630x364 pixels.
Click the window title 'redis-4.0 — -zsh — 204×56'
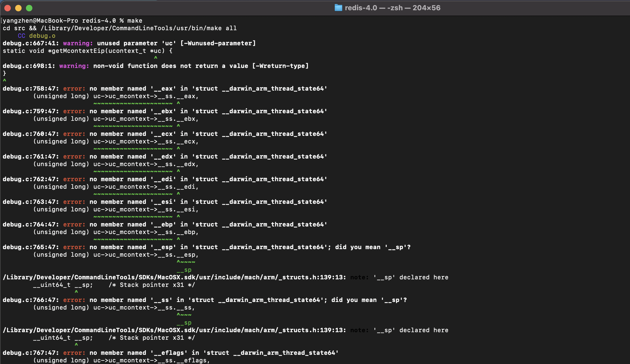(392, 8)
